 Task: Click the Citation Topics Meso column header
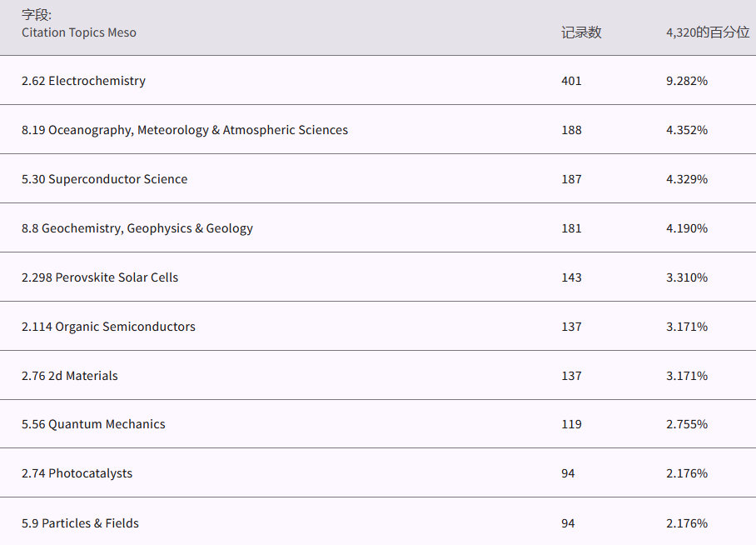pyautogui.click(x=79, y=32)
